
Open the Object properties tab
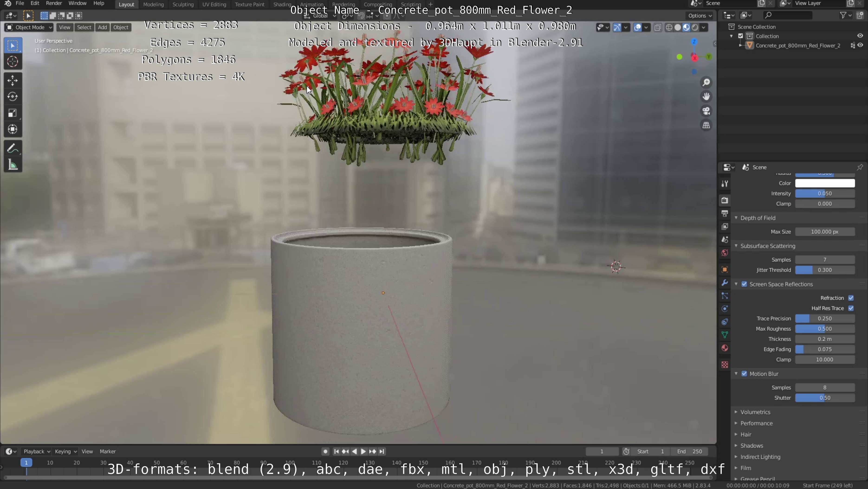tap(725, 270)
